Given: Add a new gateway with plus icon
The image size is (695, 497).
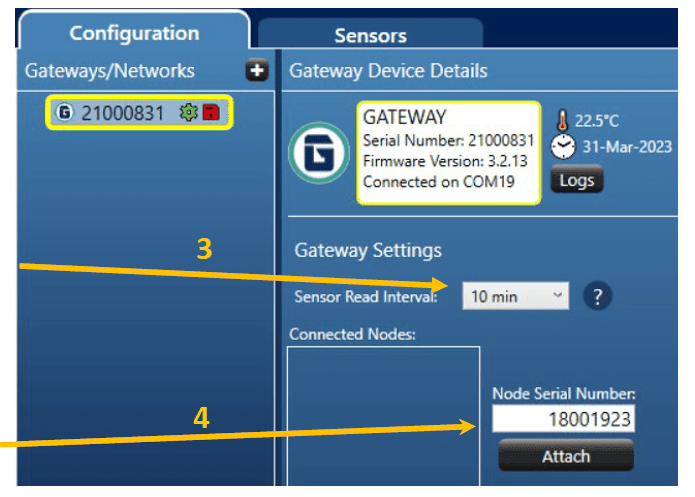Looking at the screenshot, I should pyautogui.click(x=257, y=71).
